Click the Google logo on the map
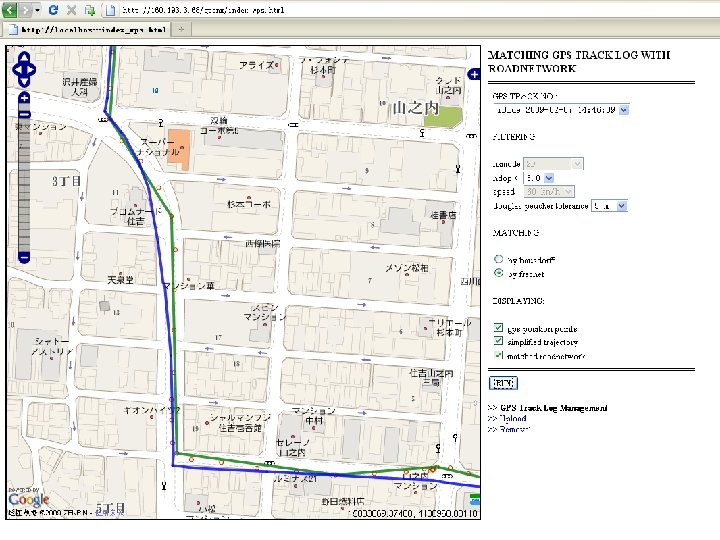The image size is (720, 540). pos(28,499)
